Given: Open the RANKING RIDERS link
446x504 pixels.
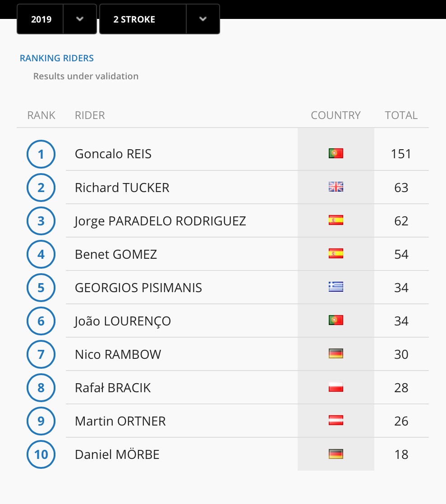Looking at the screenshot, I should pos(57,58).
